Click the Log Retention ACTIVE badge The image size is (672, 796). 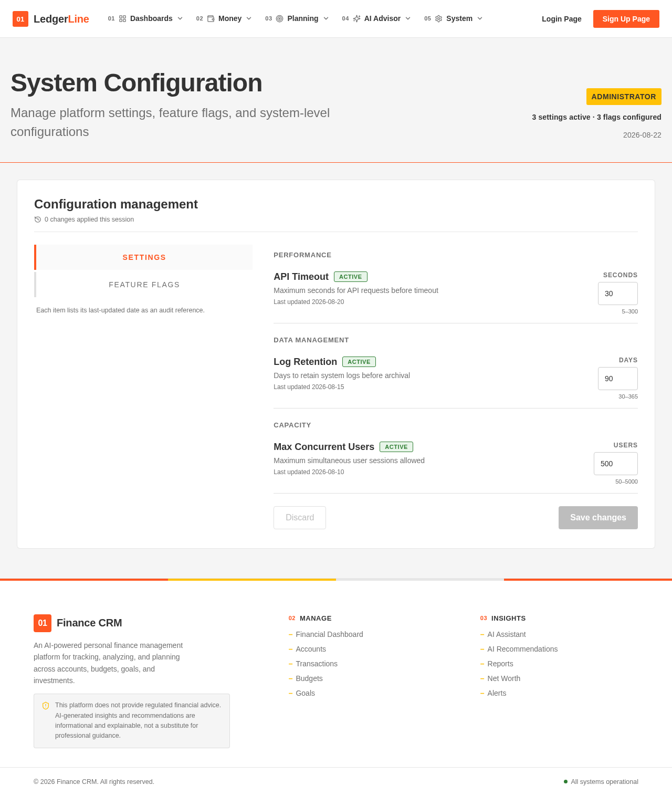[x=359, y=362]
